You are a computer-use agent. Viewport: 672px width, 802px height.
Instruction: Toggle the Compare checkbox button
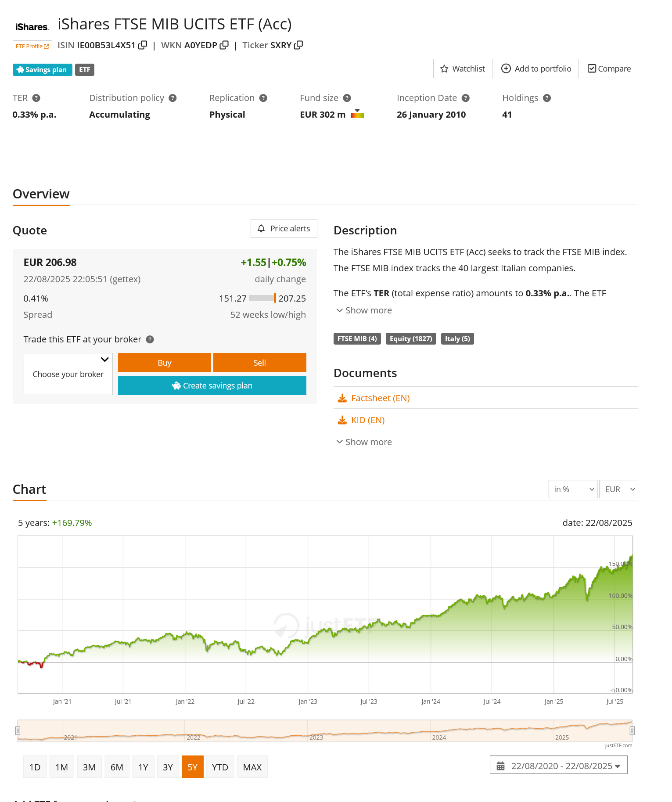[609, 68]
